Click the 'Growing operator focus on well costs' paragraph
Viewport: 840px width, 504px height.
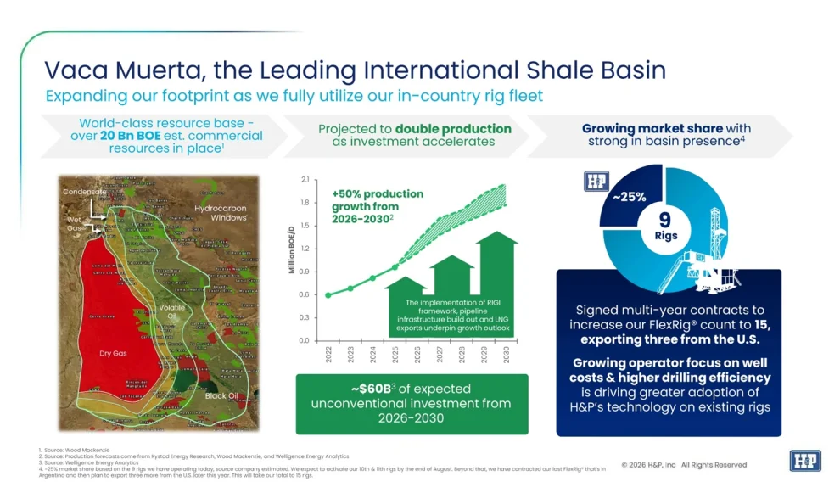click(x=669, y=385)
